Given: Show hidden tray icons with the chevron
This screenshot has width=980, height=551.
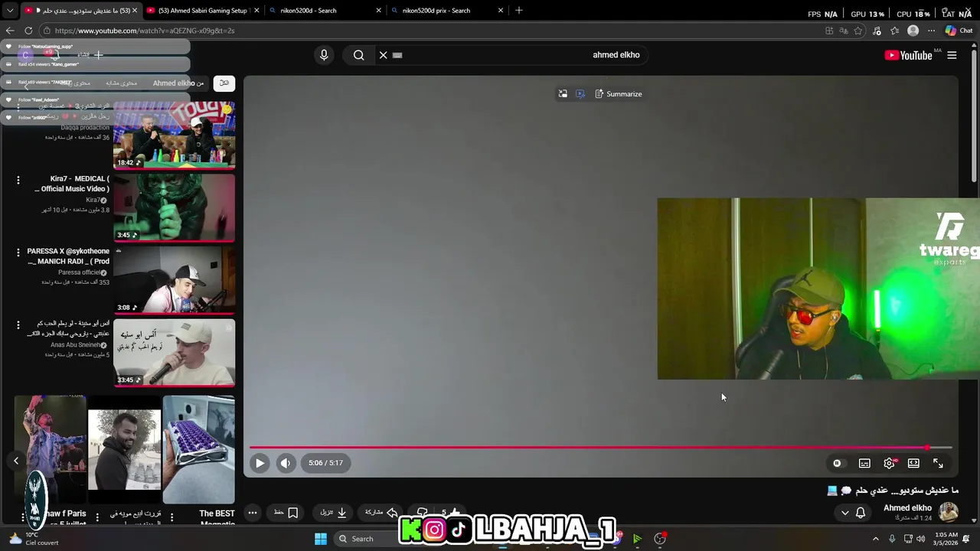Looking at the screenshot, I should 876,539.
